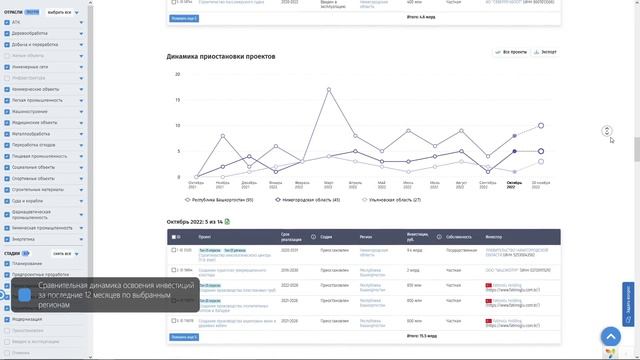Viewport: 640px width, 360px height.
Task: Uncheck the Деревообработка checkbox
Action: (x=7, y=33)
